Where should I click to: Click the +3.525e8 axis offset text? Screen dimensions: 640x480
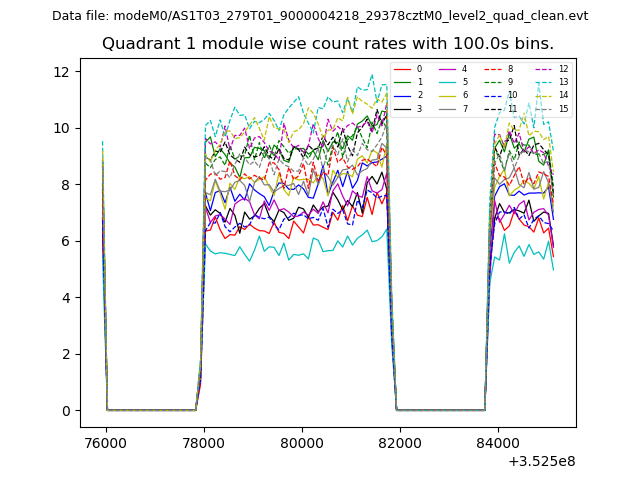pos(541,461)
